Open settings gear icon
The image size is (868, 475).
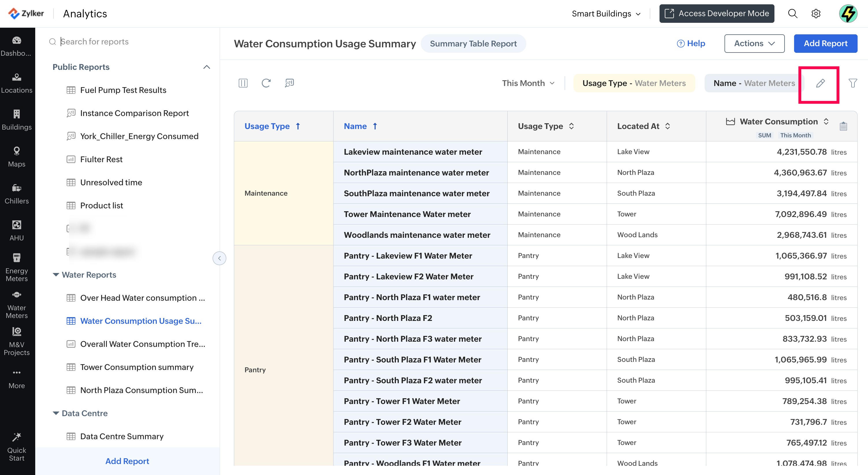pyautogui.click(x=816, y=14)
